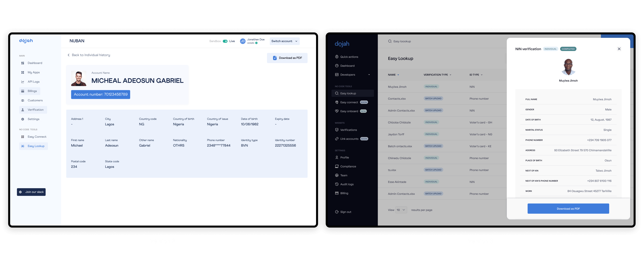The height and width of the screenshot is (260, 644).
Task: Click the Easy Connect icon in light sidebar
Action: point(23,137)
